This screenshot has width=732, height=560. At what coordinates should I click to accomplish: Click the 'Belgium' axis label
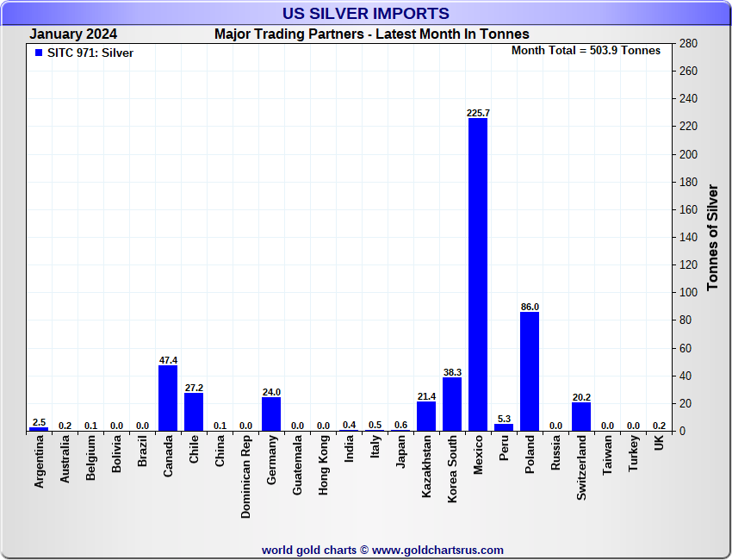tap(90, 457)
